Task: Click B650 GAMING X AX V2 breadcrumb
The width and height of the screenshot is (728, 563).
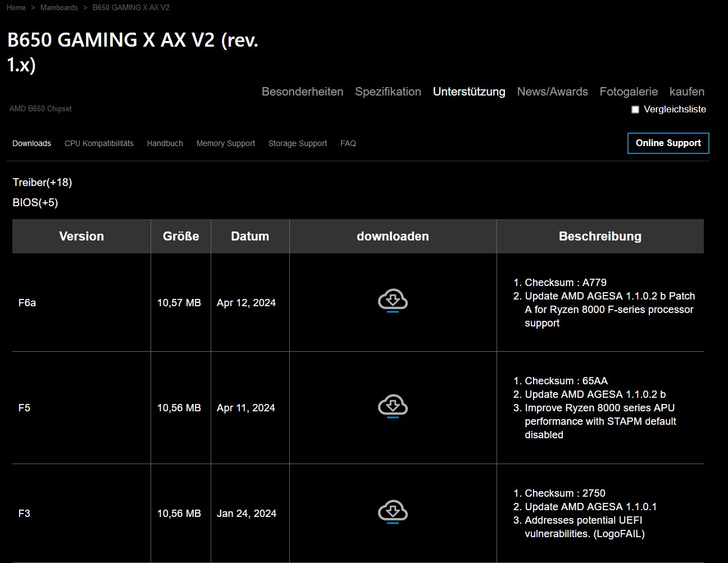Action: tap(131, 7)
